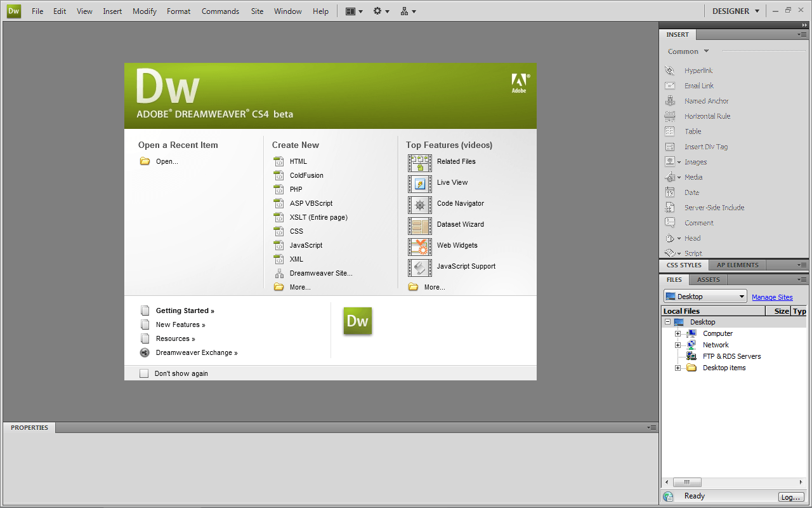Click the Dreamweaver Exchange icon
Screen dimensions: 812x508
point(145,352)
